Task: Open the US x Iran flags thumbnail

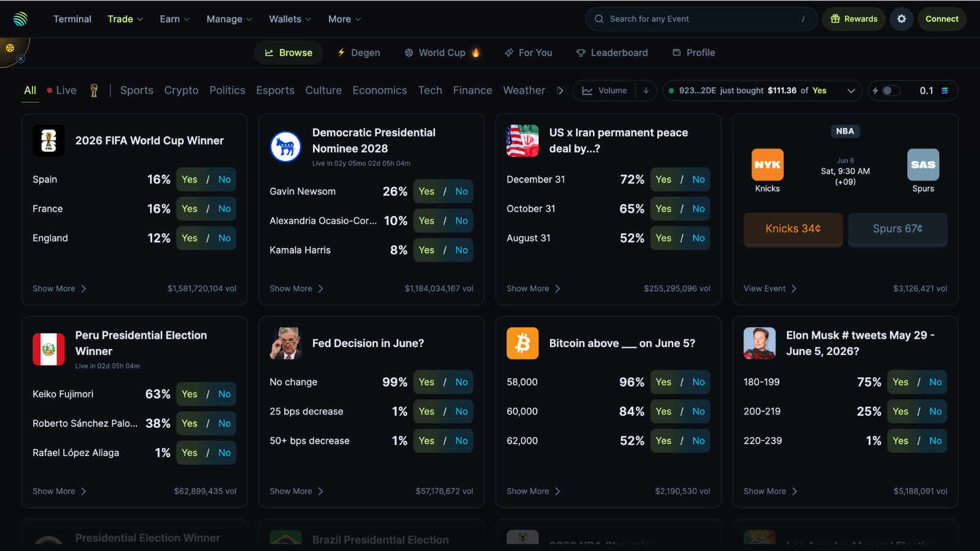Action: coord(522,141)
